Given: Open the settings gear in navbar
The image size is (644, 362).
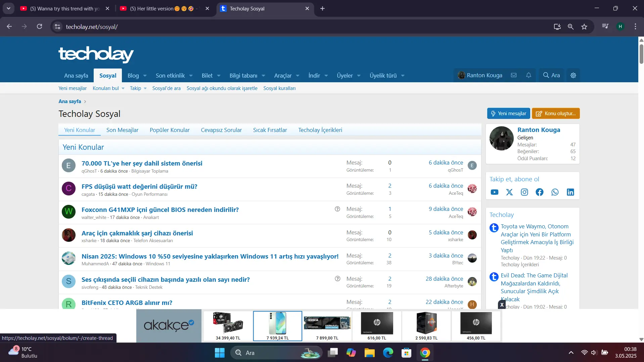Looking at the screenshot, I should (x=573, y=75).
